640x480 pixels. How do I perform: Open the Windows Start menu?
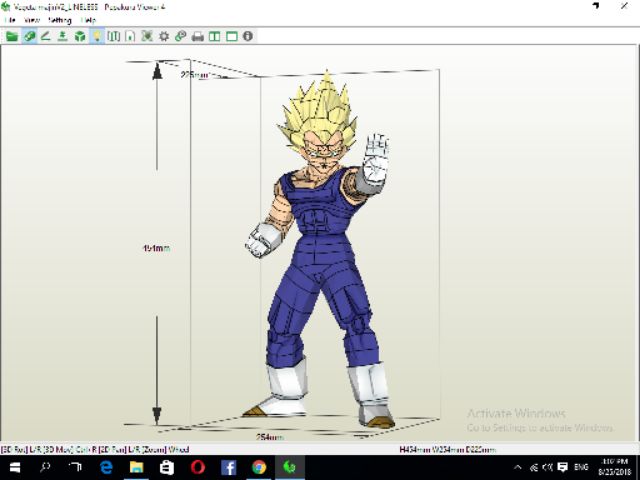(15, 468)
